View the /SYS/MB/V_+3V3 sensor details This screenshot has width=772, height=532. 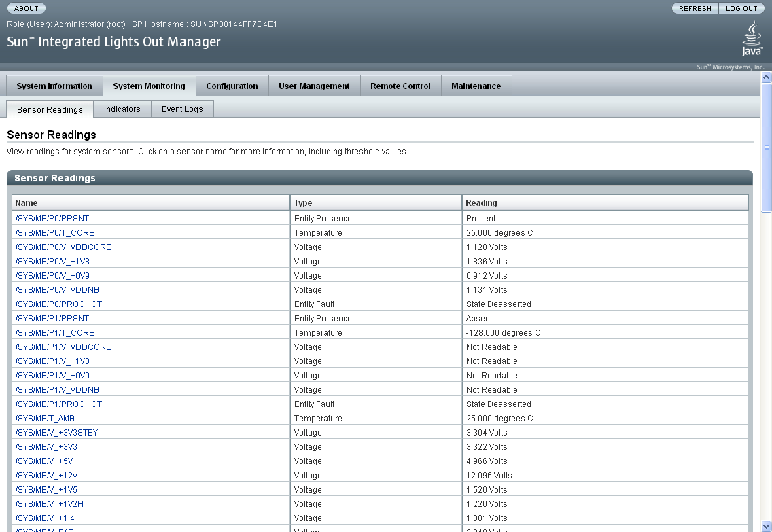click(46, 447)
